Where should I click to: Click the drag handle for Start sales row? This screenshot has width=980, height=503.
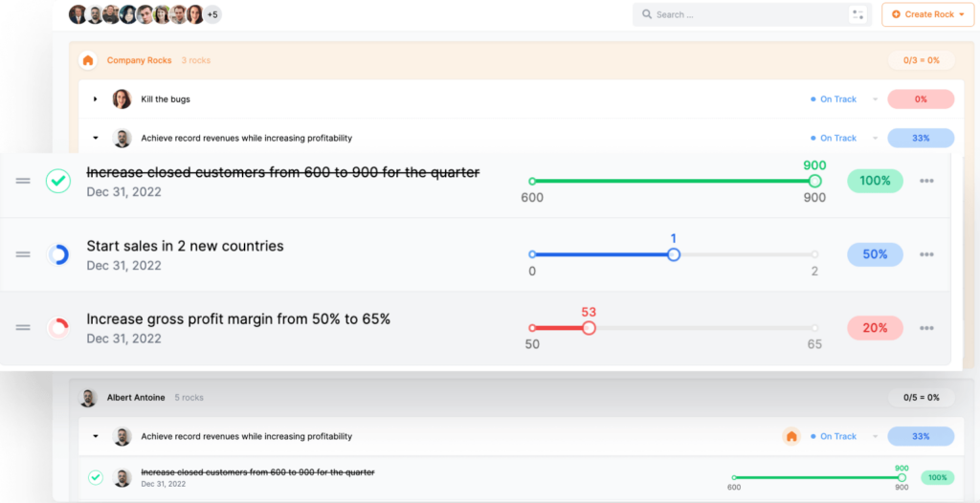pos(23,254)
